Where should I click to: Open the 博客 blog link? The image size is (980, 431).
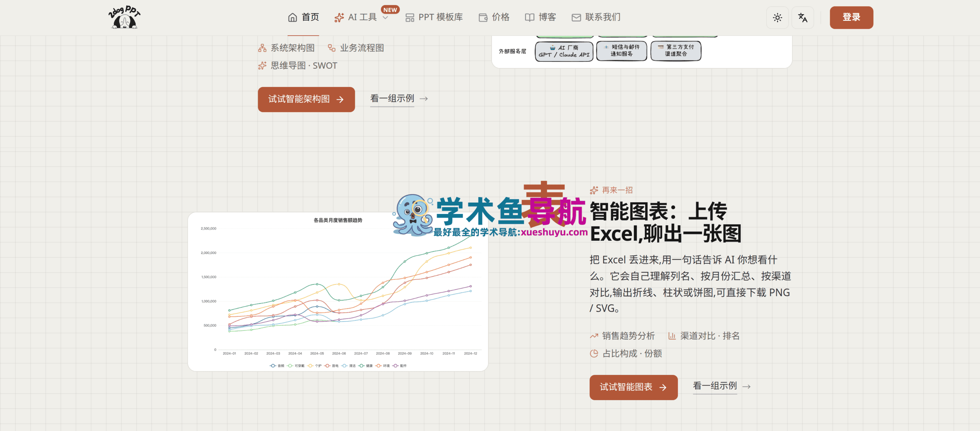pyautogui.click(x=540, y=17)
